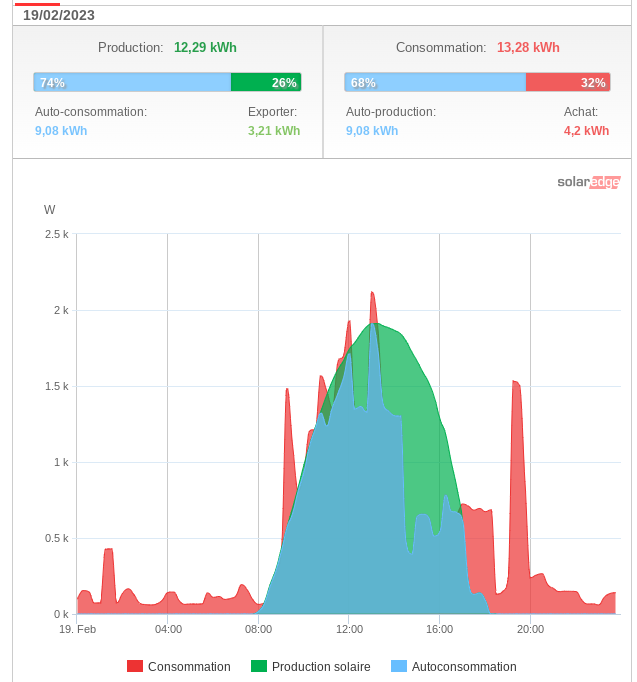Click the 12,29 kWh production total
This screenshot has width=637, height=682.
205,47
